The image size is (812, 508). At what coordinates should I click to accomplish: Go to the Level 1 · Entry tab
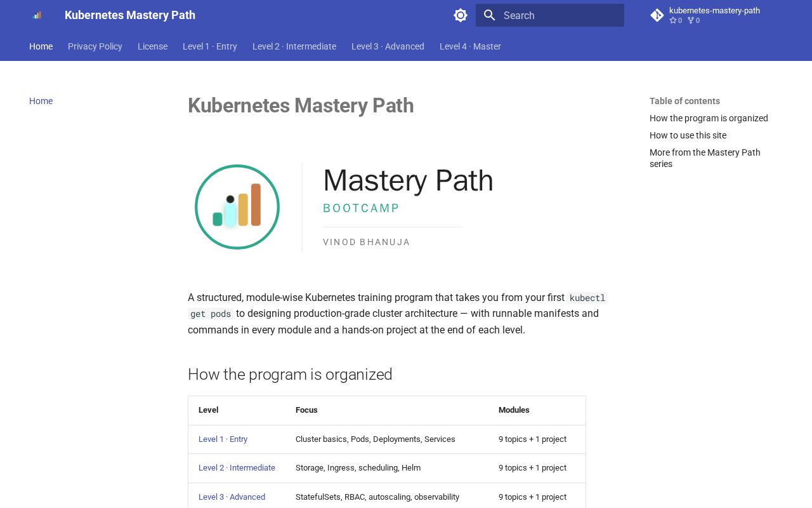(x=210, y=46)
